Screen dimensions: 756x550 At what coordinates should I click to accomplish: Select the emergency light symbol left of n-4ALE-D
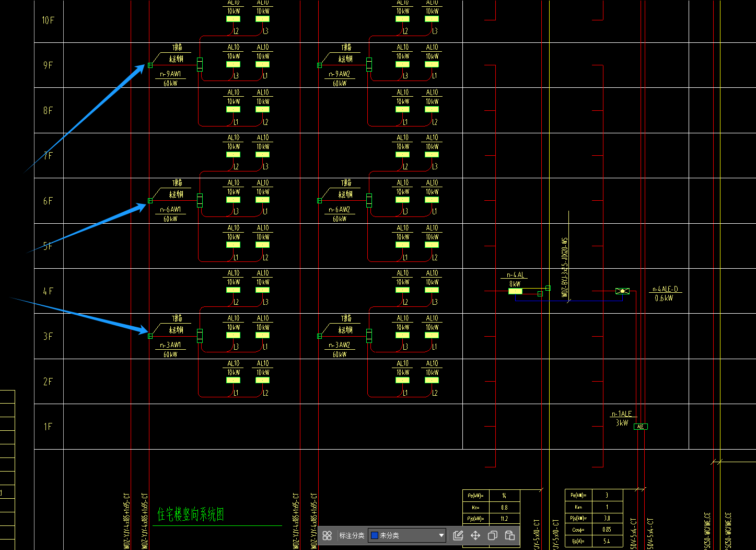(622, 291)
